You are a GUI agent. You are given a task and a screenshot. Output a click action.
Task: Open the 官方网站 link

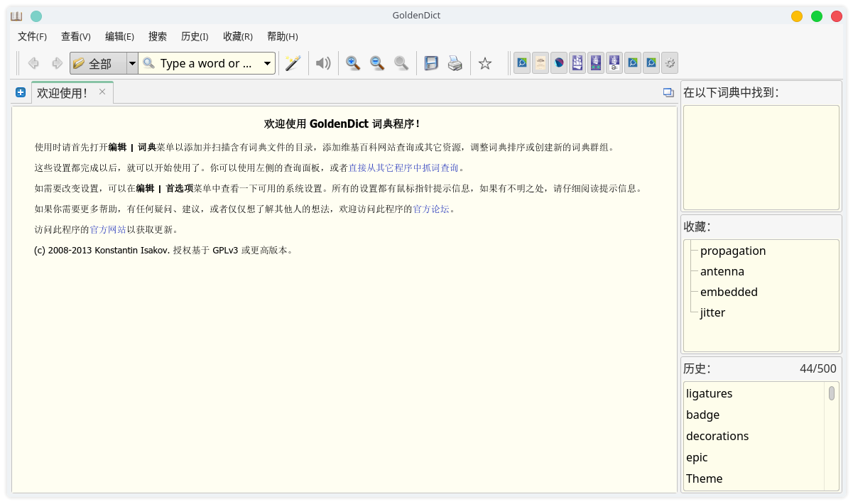108,230
